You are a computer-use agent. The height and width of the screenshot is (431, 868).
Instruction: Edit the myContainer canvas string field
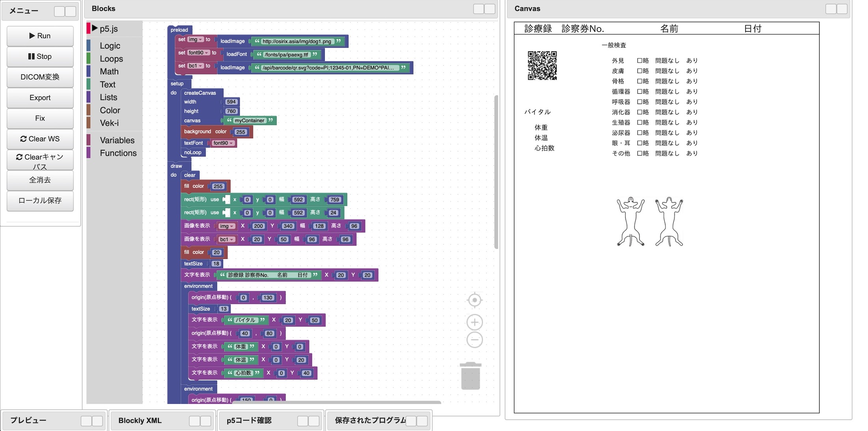click(x=250, y=121)
